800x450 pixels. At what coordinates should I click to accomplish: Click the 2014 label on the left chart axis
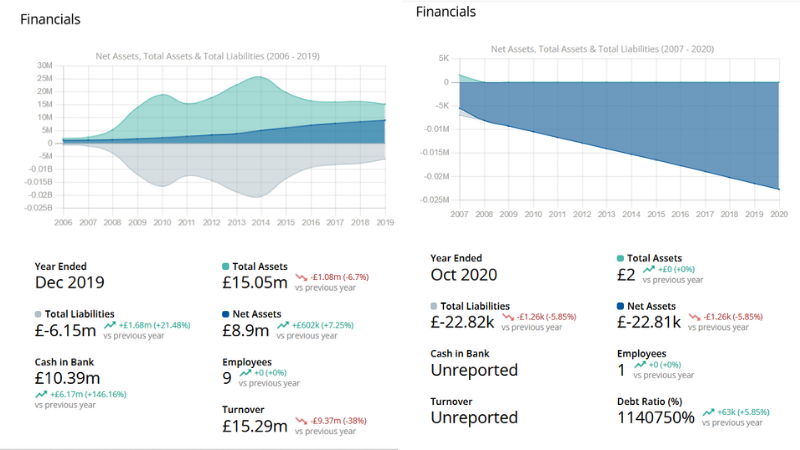(x=260, y=222)
